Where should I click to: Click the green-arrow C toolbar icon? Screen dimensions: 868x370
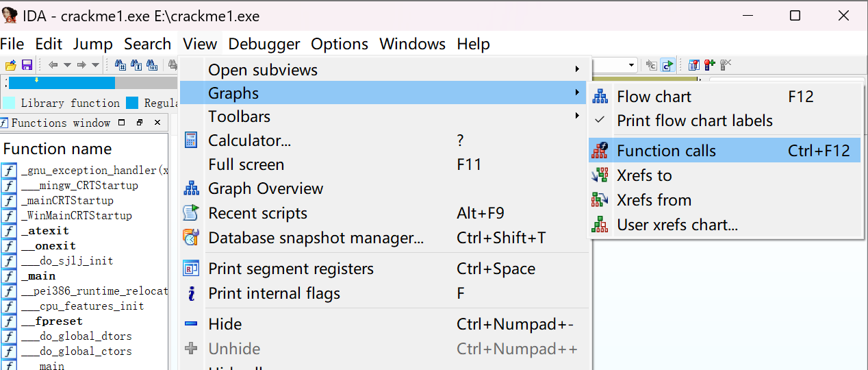point(667,65)
